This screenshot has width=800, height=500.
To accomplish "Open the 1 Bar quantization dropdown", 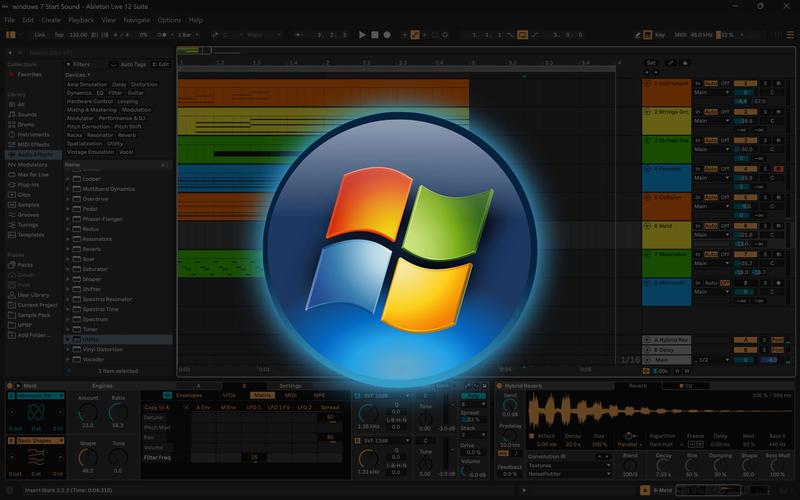I will pos(188,34).
